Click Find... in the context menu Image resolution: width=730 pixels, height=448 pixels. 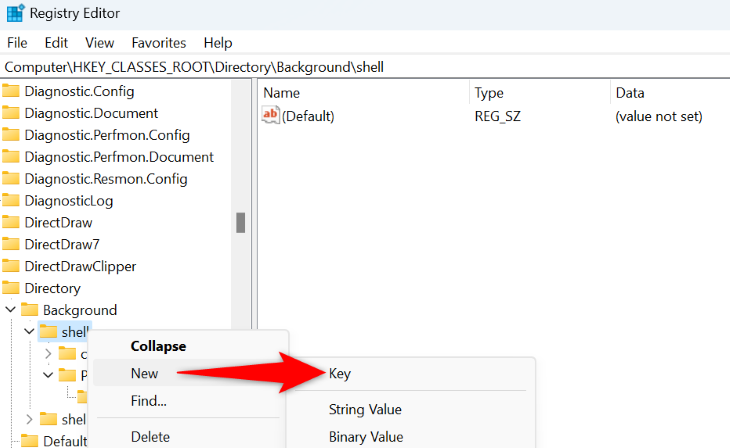pos(148,401)
